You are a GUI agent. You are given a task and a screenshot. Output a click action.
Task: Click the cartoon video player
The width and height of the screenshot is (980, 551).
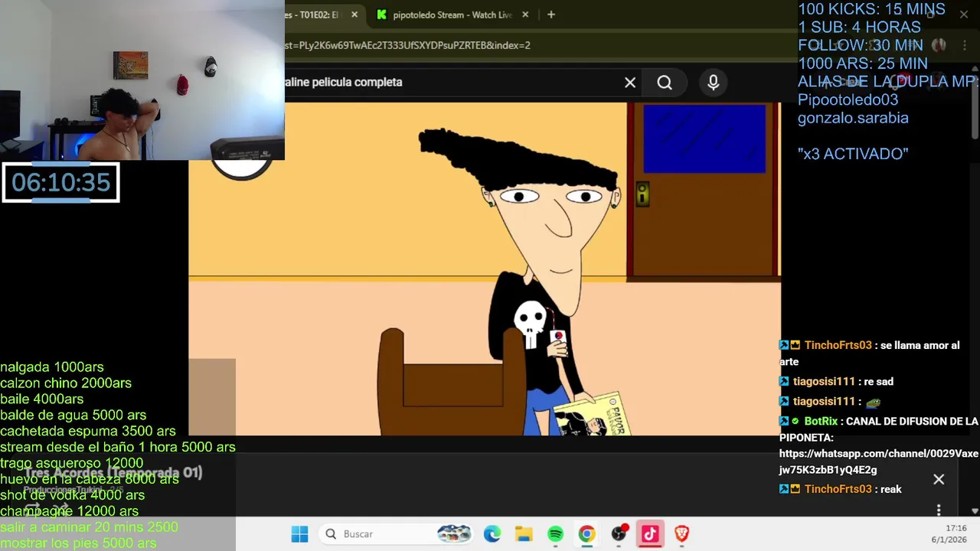485,269
